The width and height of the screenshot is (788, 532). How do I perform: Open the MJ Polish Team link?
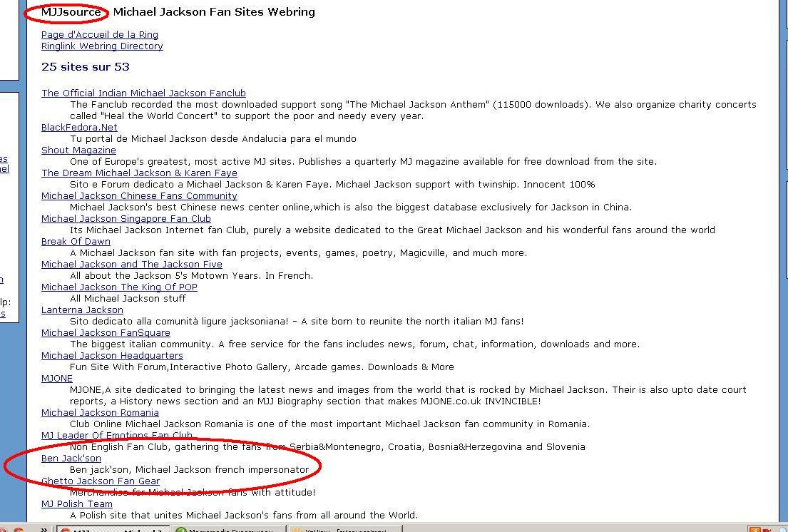click(x=77, y=504)
